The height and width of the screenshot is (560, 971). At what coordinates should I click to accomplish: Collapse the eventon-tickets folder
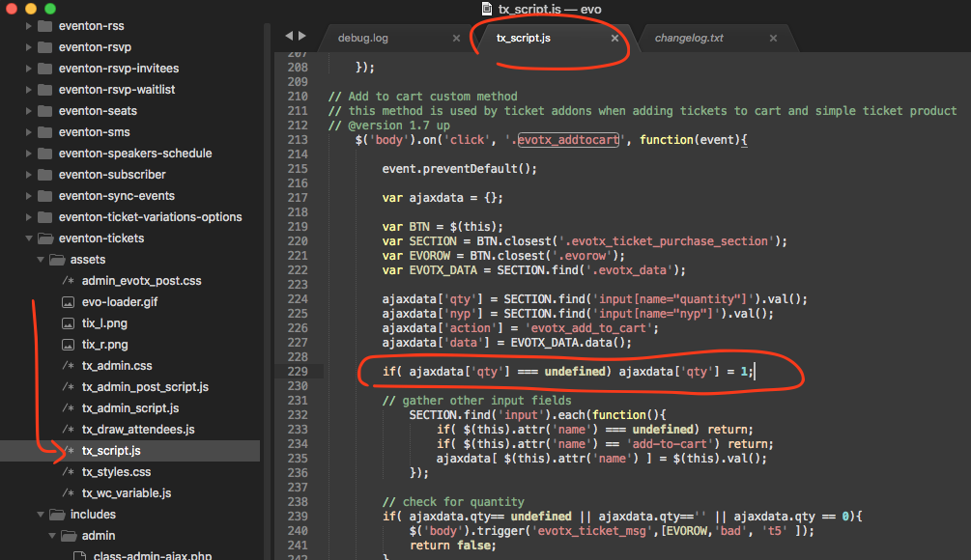tap(28, 238)
